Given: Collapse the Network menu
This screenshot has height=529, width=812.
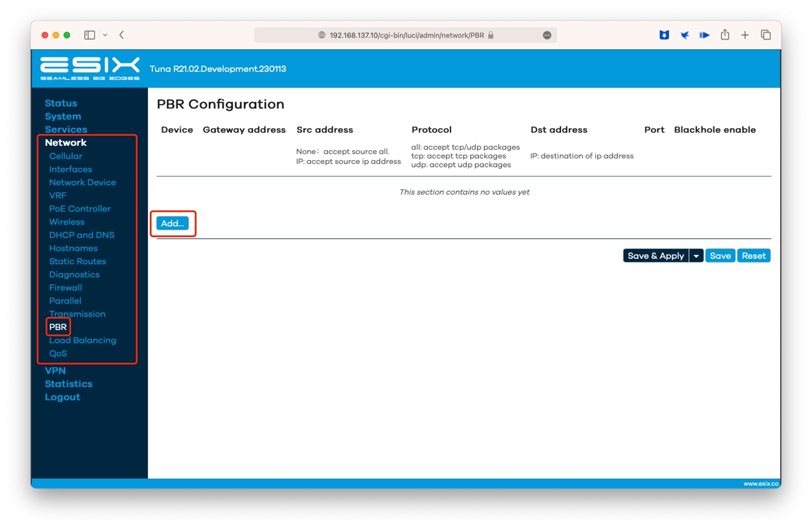Looking at the screenshot, I should click(66, 143).
